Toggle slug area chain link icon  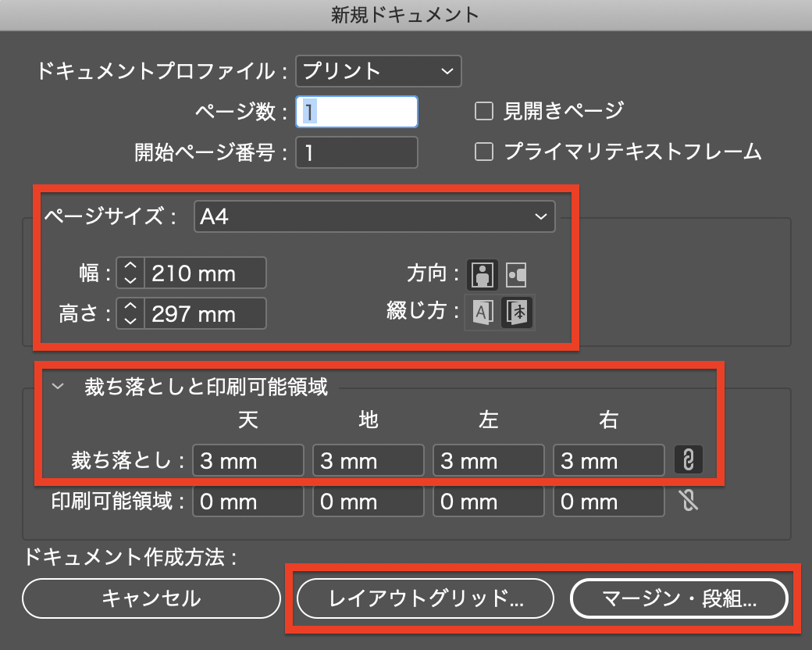[689, 500]
